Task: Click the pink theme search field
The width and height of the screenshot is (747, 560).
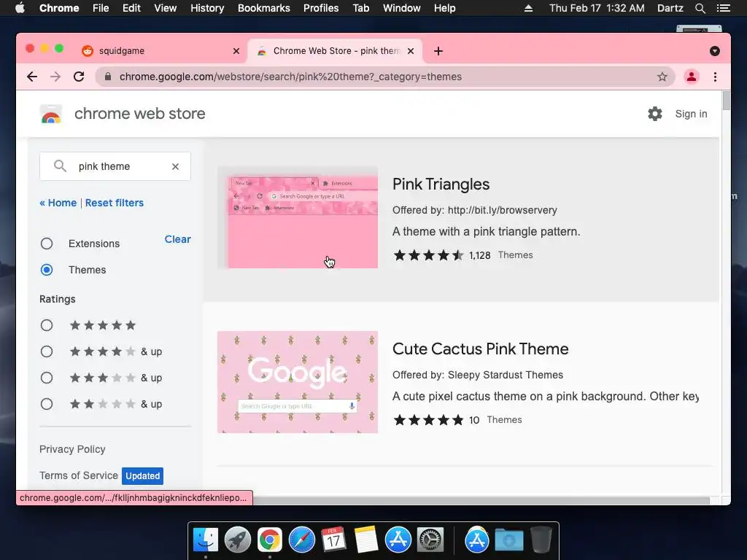Action: (115, 166)
